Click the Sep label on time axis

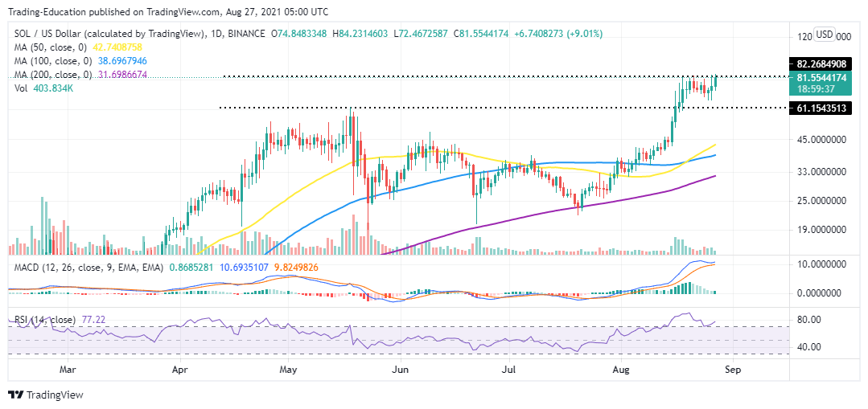click(x=733, y=367)
